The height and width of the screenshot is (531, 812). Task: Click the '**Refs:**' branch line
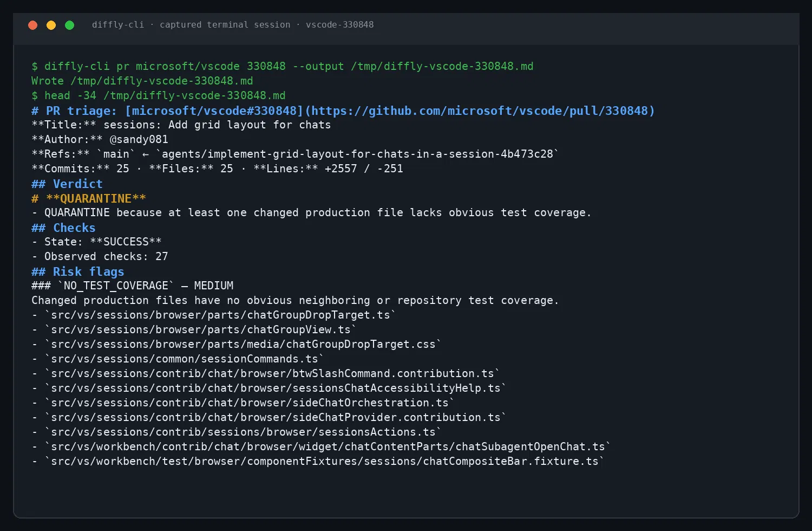[295, 154]
